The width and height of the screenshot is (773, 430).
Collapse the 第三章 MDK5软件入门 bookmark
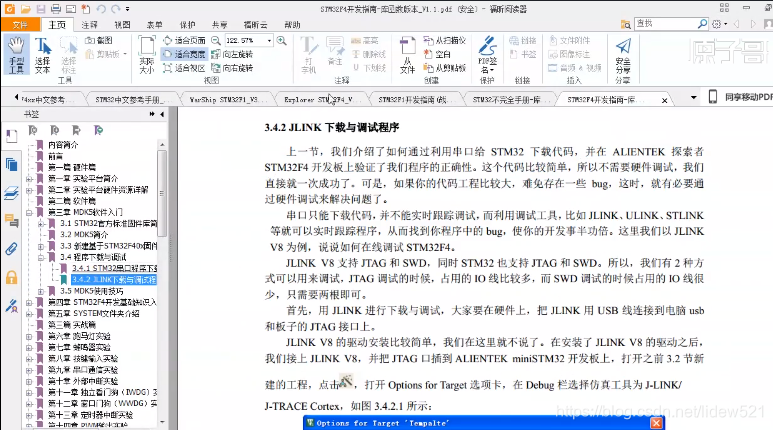(29, 213)
